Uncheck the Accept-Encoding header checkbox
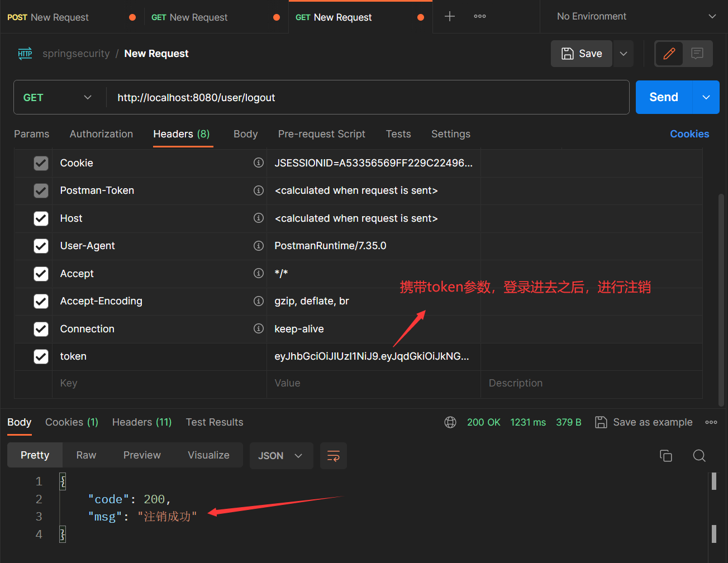 click(41, 301)
